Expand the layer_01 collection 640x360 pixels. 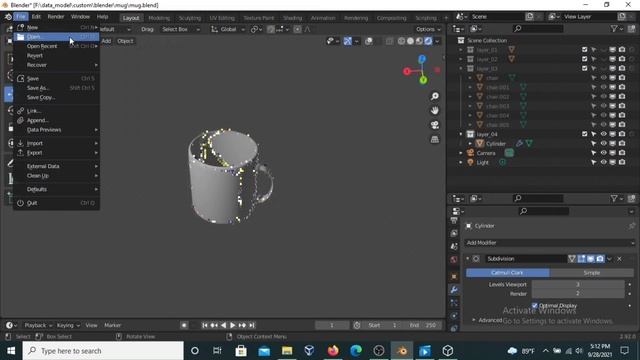(461, 50)
